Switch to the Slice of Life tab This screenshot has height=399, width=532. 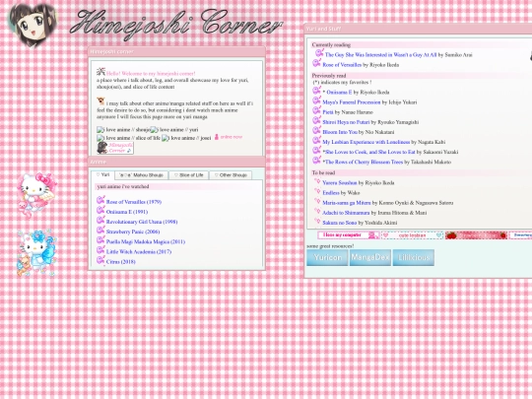coord(188,175)
